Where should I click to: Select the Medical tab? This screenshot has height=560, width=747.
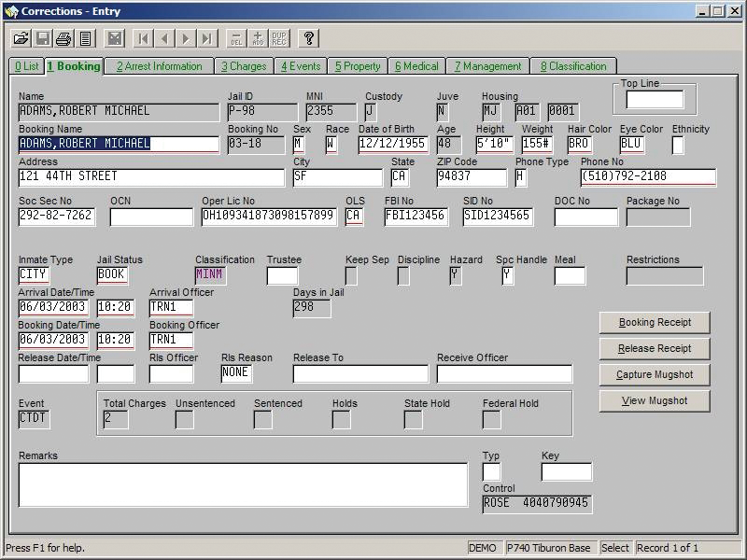[x=416, y=66]
